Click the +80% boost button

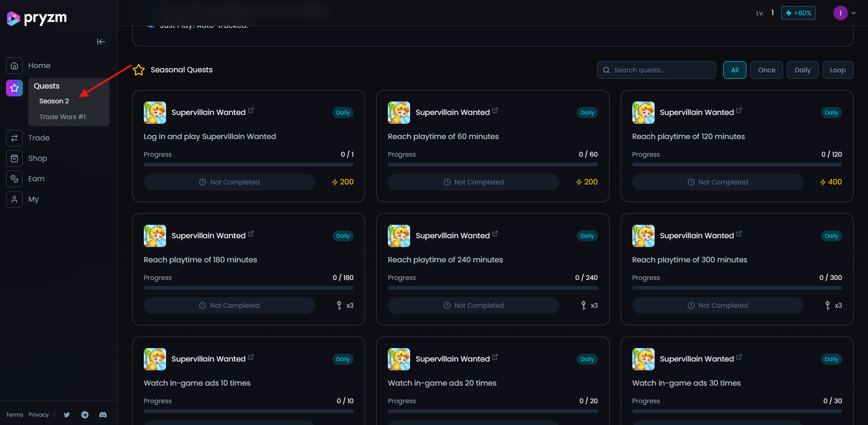tap(798, 13)
